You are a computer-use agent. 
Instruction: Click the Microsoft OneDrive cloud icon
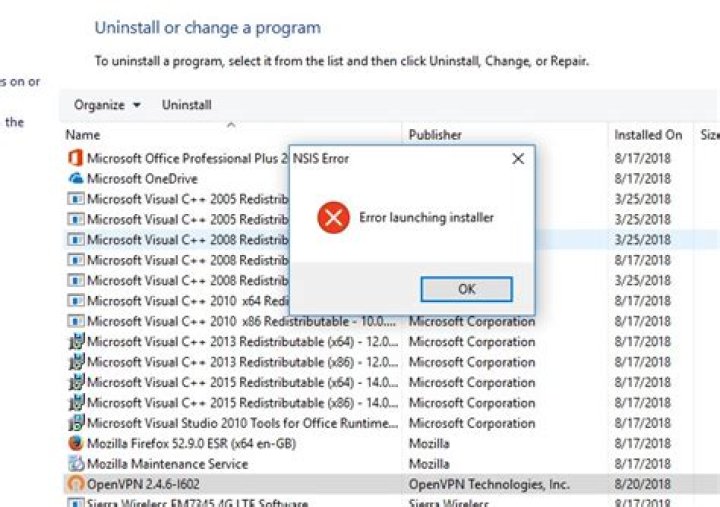[75, 178]
